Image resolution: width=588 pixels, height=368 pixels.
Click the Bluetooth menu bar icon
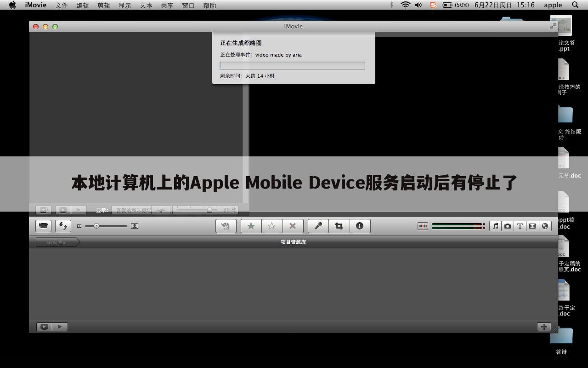(392, 5)
